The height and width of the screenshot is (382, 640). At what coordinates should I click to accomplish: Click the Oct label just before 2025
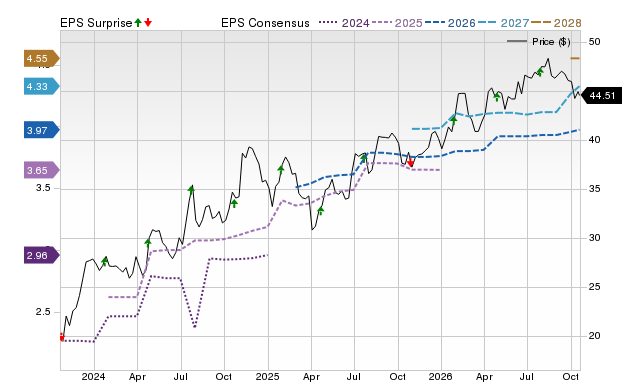[224, 376]
